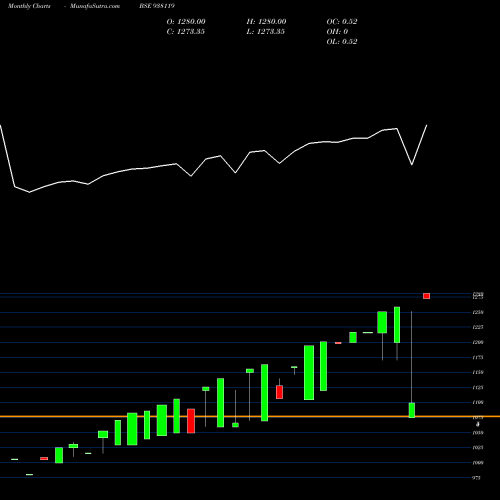Click the orange horizontal level line
Viewport: 500px width, 500px height.
[250, 416]
